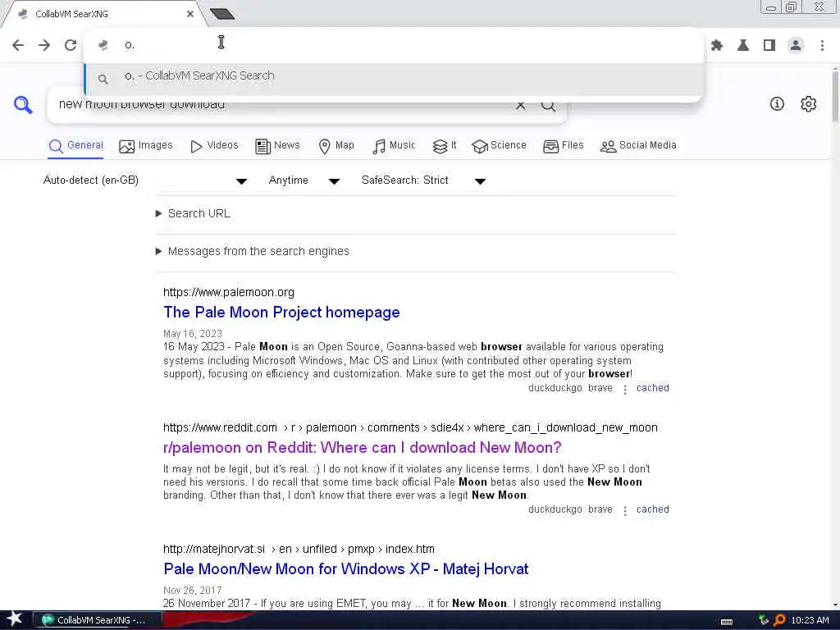Switch to the Images tab

pyautogui.click(x=146, y=146)
